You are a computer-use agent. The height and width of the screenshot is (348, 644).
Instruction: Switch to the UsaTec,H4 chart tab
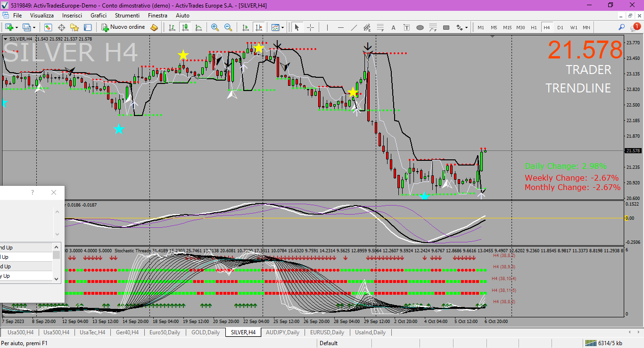click(x=92, y=332)
